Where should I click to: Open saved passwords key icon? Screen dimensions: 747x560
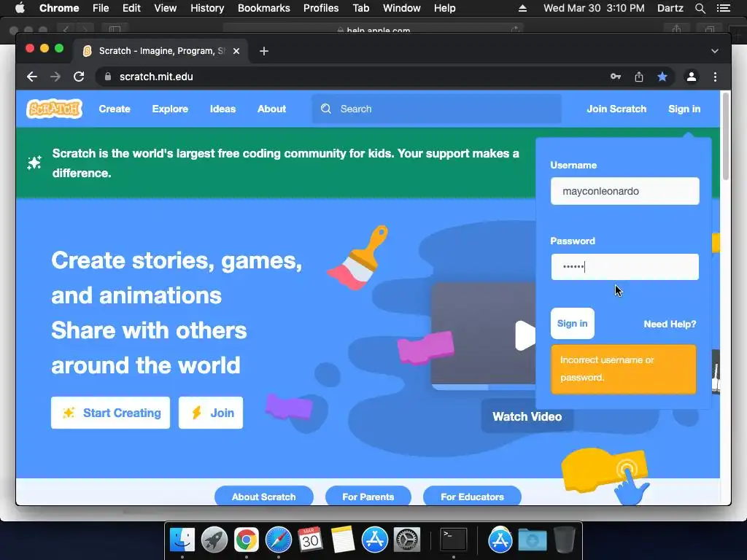click(x=616, y=77)
